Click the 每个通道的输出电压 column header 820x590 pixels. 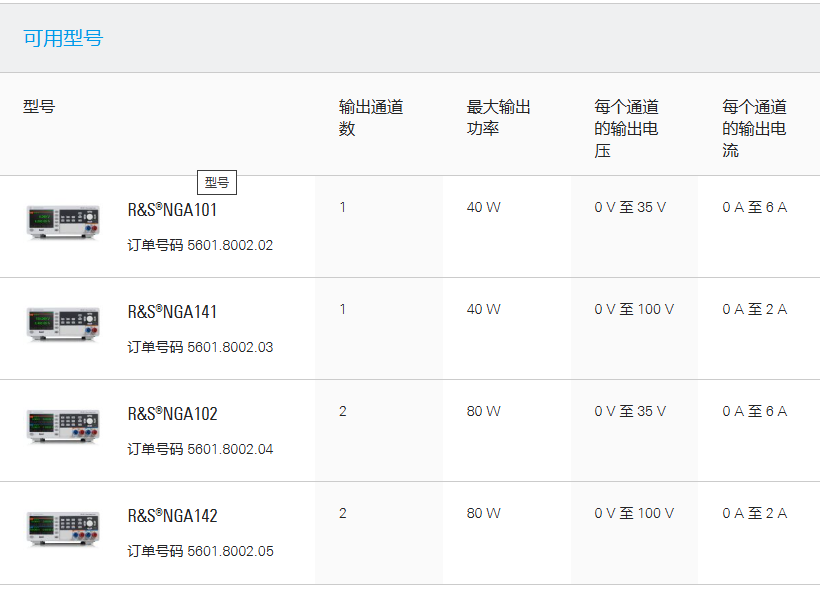[x=626, y=129]
